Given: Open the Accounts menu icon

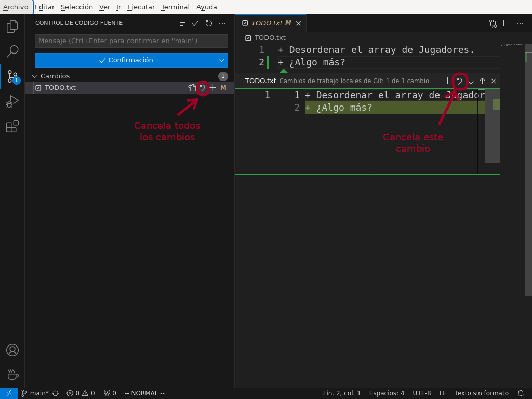Looking at the screenshot, I should [x=12, y=350].
